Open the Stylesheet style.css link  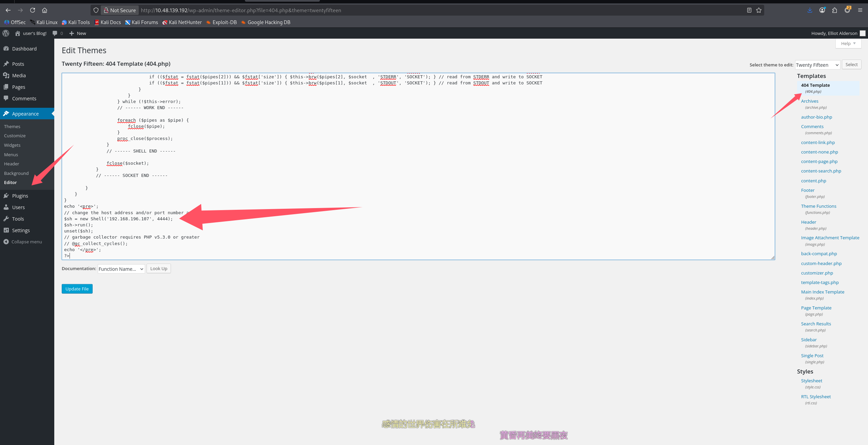pos(811,381)
